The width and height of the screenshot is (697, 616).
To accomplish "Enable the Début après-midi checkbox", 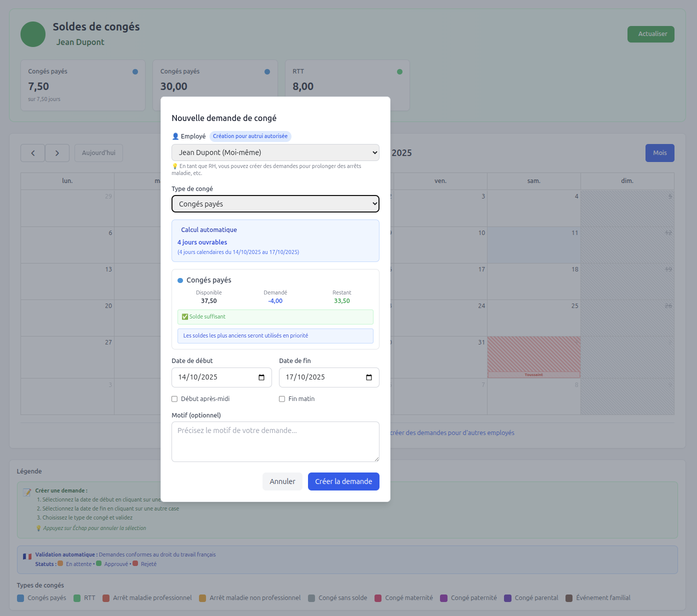I will pos(174,399).
